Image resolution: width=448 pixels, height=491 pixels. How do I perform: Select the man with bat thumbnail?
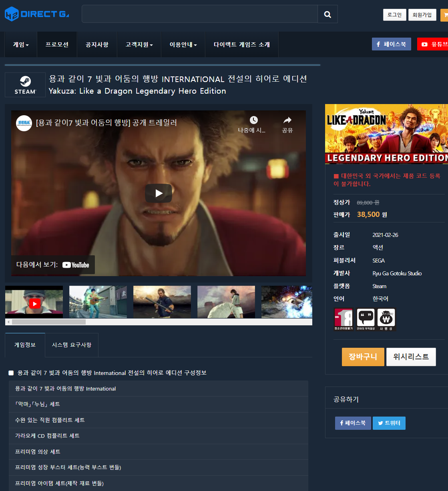click(x=162, y=302)
